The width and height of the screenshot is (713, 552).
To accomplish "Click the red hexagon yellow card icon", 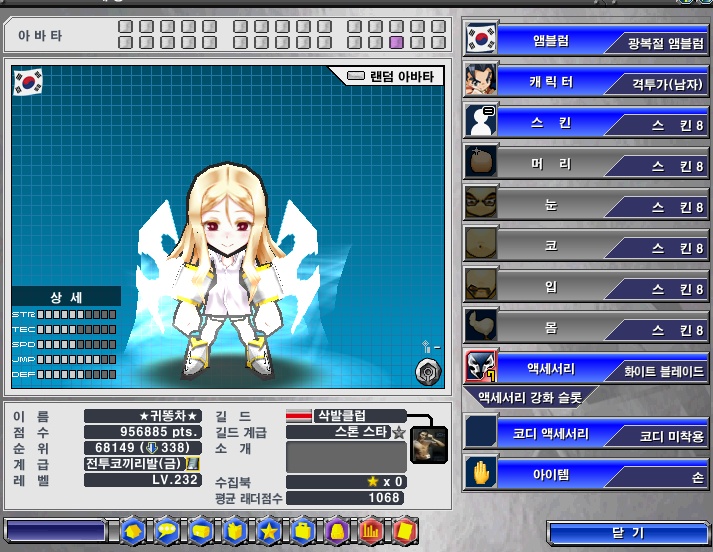I will 405,531.
